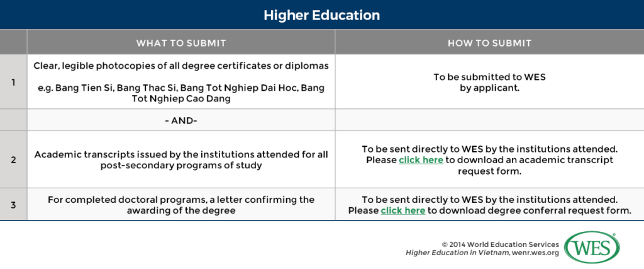
Task: Click row number 2 cell
Action: point(13,160)
